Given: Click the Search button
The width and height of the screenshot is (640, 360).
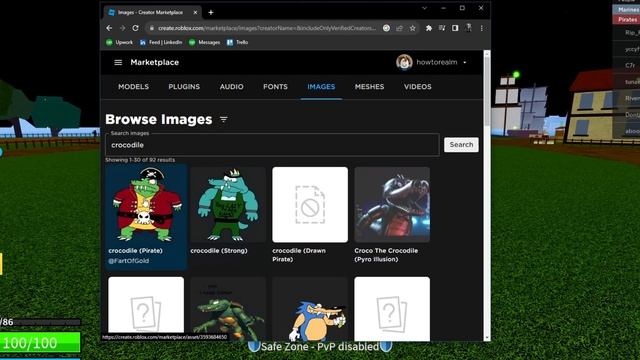Looking at the screenshot, I should click(461, 144).
